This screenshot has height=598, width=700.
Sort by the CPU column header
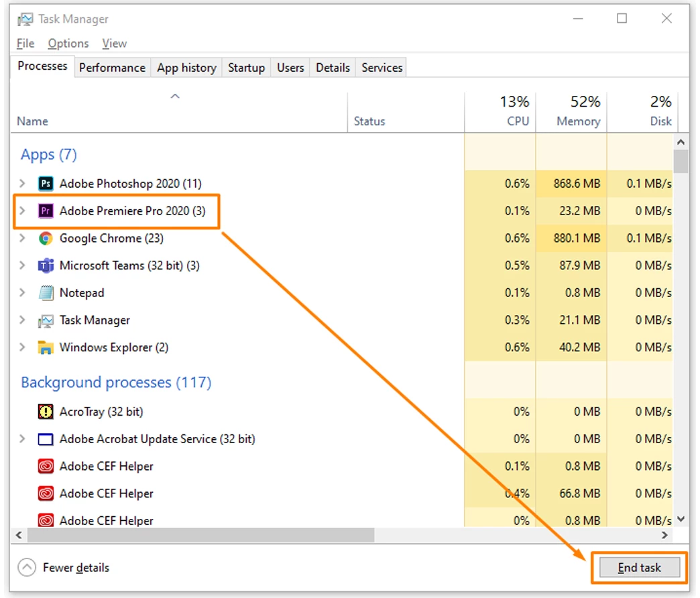[500, 112]
